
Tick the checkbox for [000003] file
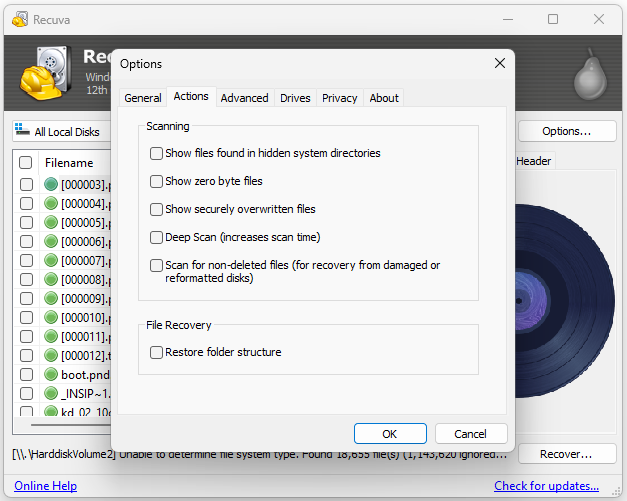(x=26, y=184)
